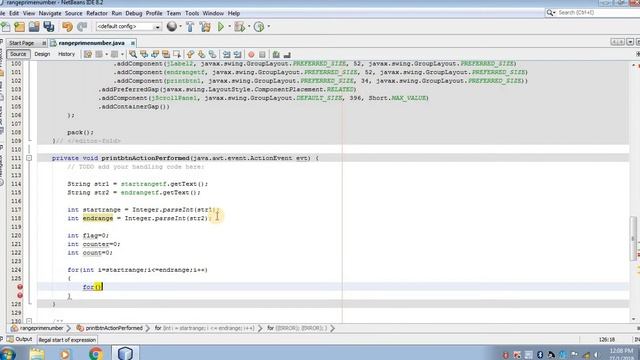This screenshot has height=360, width=640.
Task: Open the Debug Project dropdown arrow
Action: coord(249,27)
